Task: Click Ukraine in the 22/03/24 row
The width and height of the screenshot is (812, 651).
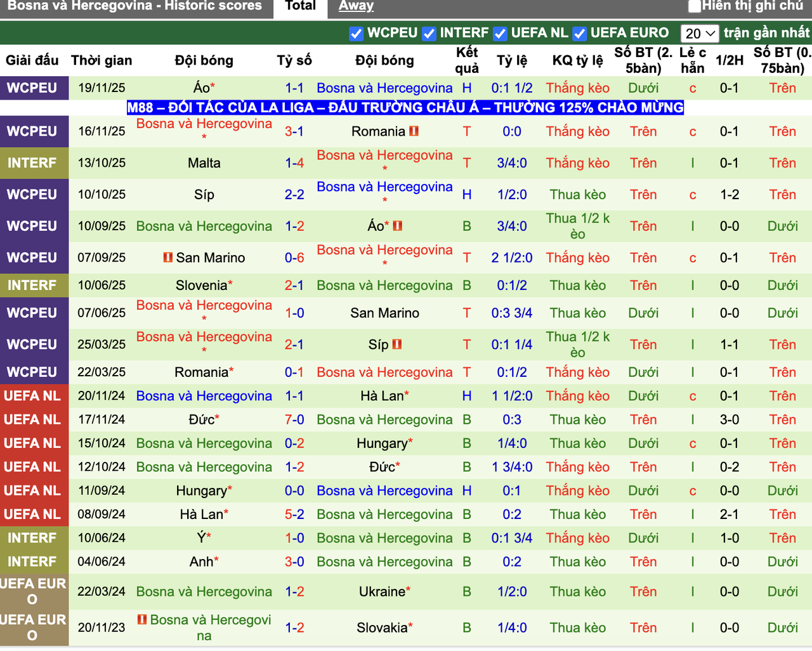Action: click(x=382, y=592)
